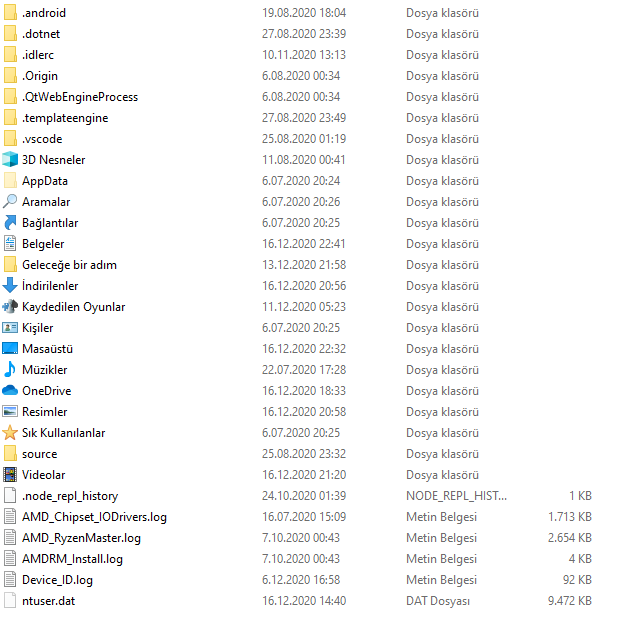
Task: Select the .android folder name
Action: [x=44, y=13]
